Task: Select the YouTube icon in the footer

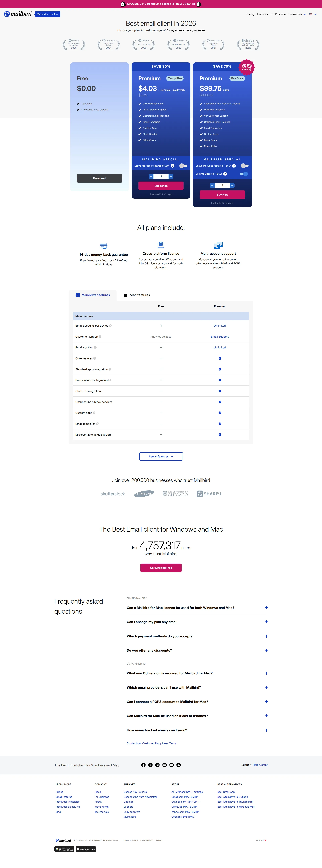Action: [x=172, y=765]
